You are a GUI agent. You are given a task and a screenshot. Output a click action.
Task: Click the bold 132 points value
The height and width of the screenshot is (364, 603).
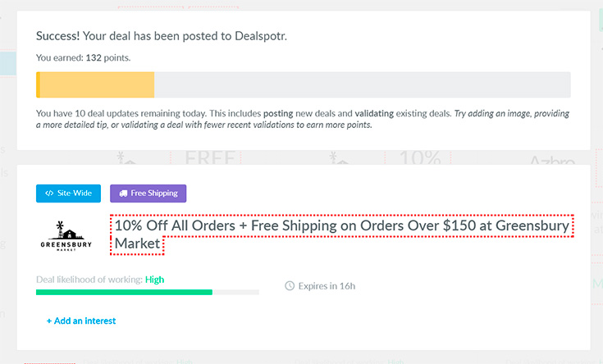pyautogui.click(x=94, y=57)
